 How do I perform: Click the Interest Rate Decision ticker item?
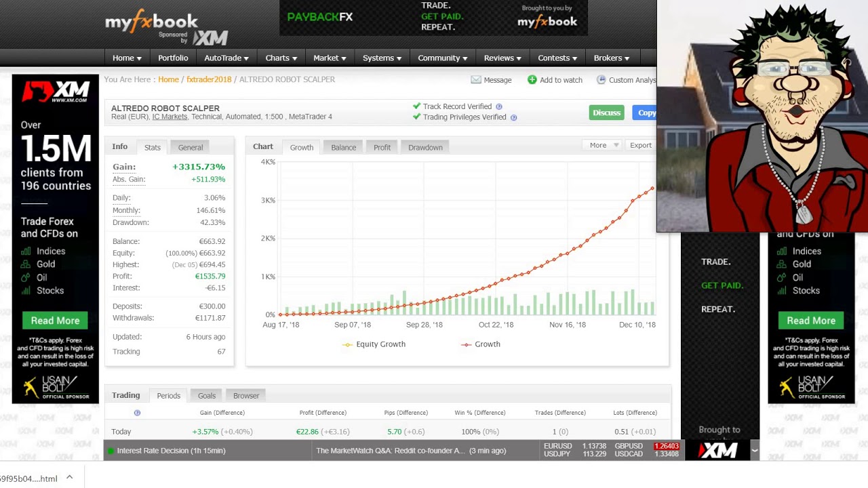[171, 451]
